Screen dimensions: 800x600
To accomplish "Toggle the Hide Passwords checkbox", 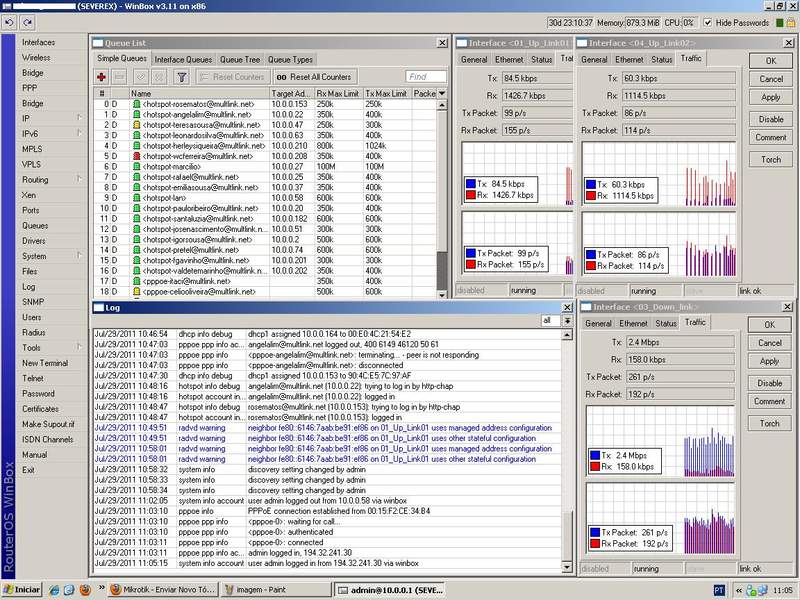I will click(x=707, y=22).
